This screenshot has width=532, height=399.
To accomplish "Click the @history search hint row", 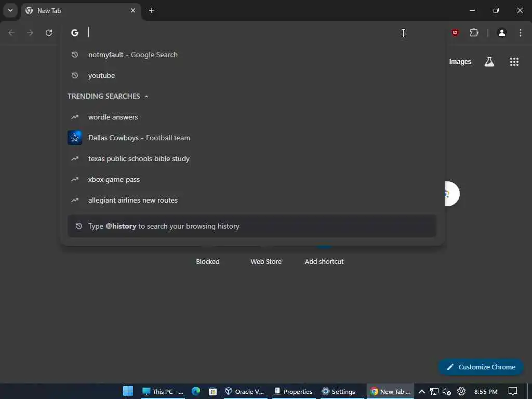I will (x=252, y=226).
